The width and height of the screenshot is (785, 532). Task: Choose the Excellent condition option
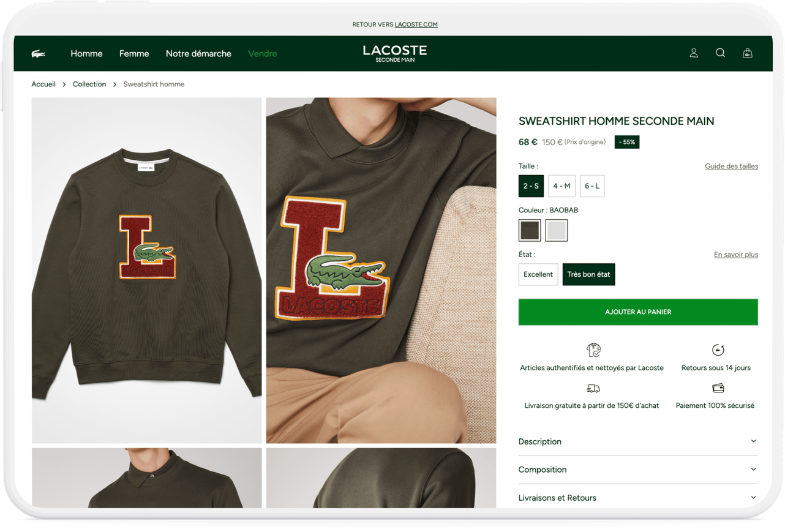[538, 274]
